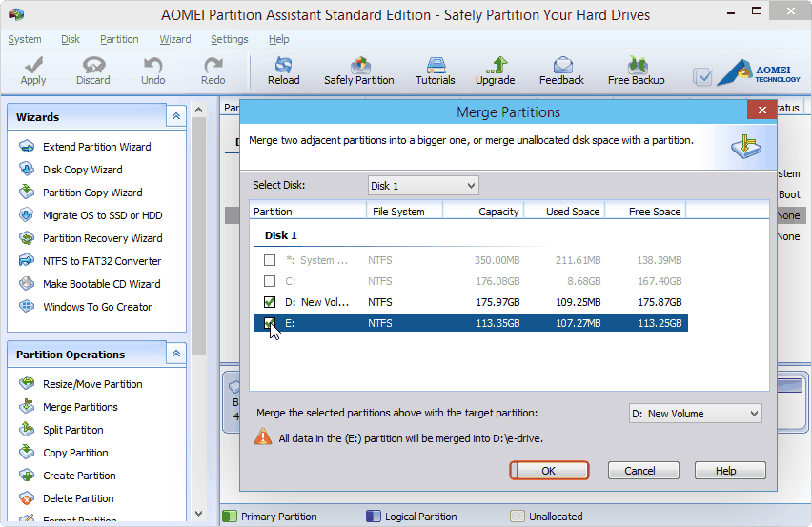
Task: Click the Partition column header
Action: (x=308, y=212)
